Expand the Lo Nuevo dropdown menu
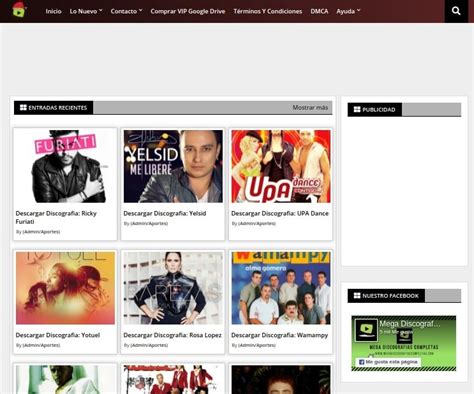Screen dimensions: 474x394 (86, 11)
